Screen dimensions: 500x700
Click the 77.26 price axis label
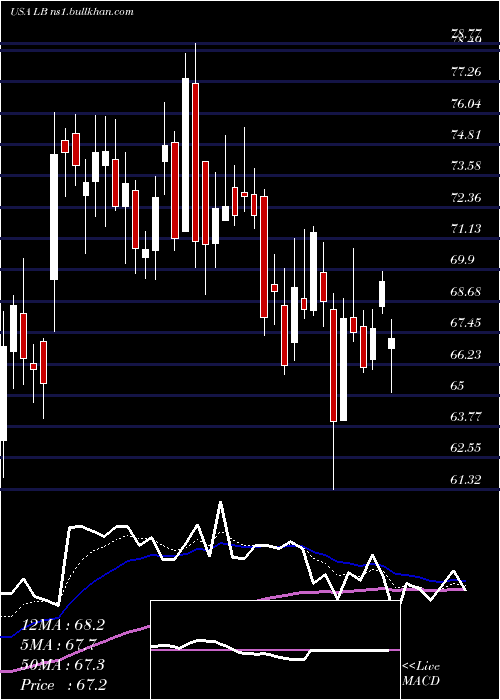click(466, 72)
